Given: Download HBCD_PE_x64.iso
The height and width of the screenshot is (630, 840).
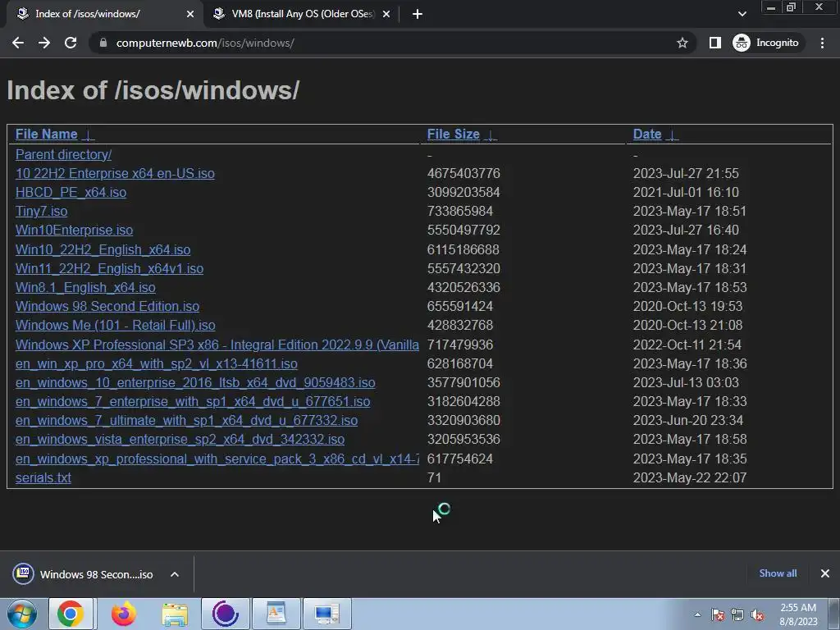Looking at the screenshot, I should click(x=71, y=192).
